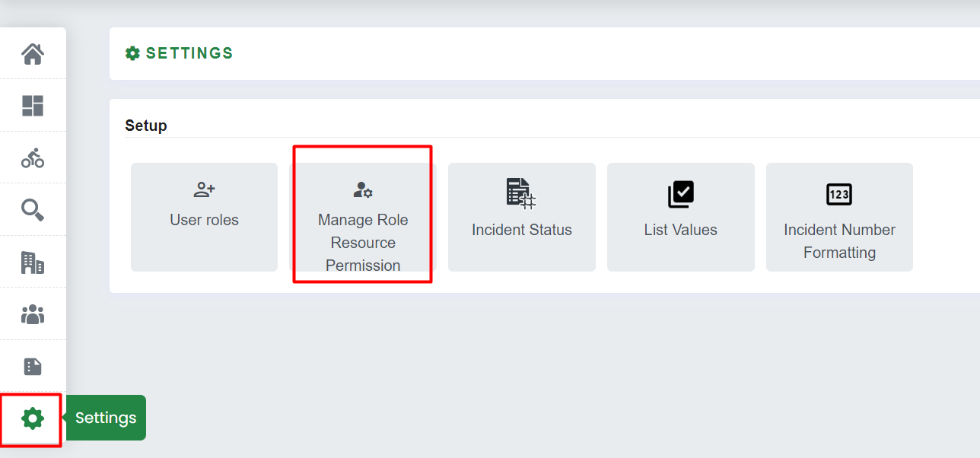Image resolution: width=980 pixels, height=458 pixels.
Task: Click the List Values checkmark icon
Action: pos(681,194)
